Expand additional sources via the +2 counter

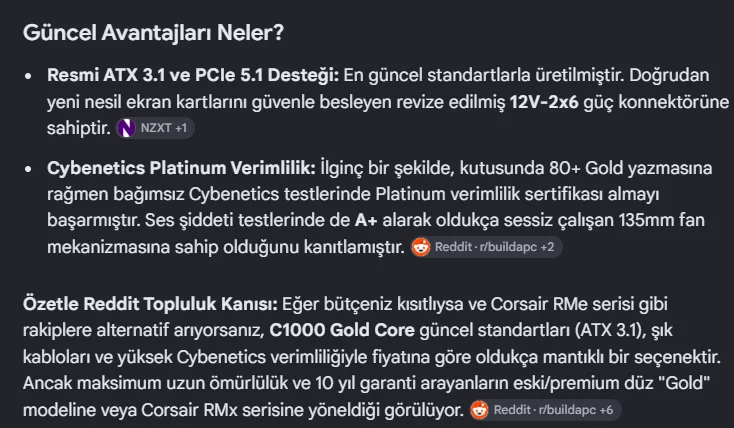tap(547, 247)
